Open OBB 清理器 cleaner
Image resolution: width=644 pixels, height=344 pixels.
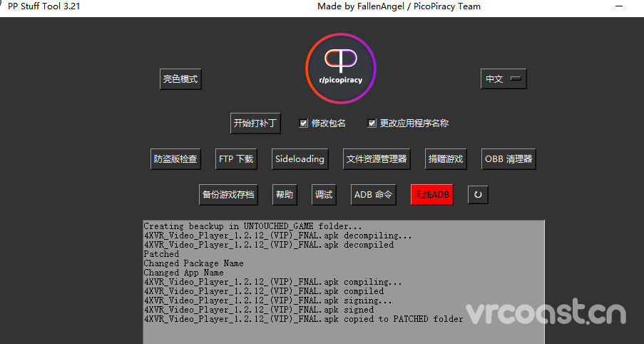[508, 158]
